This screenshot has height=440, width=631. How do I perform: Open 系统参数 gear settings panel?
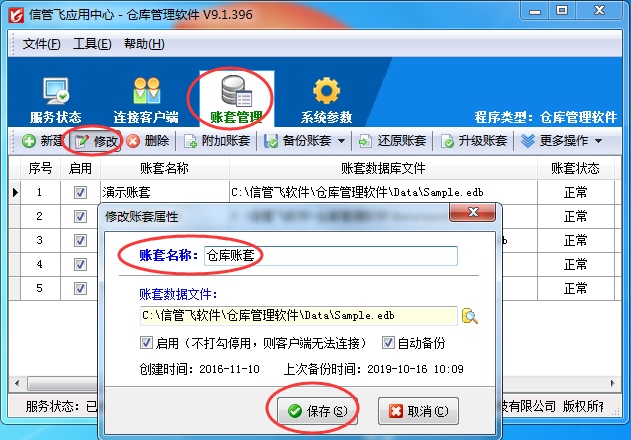point(326,100)
